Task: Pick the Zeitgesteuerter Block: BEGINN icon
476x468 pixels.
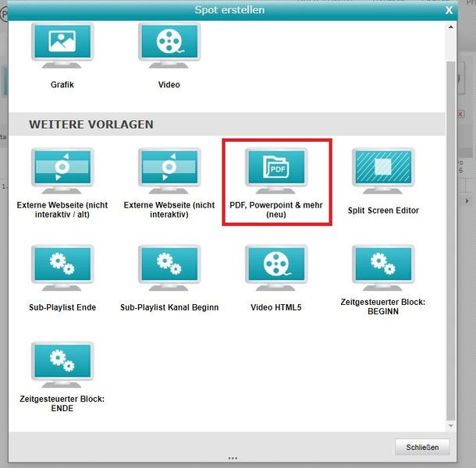Action: [383, 268]
